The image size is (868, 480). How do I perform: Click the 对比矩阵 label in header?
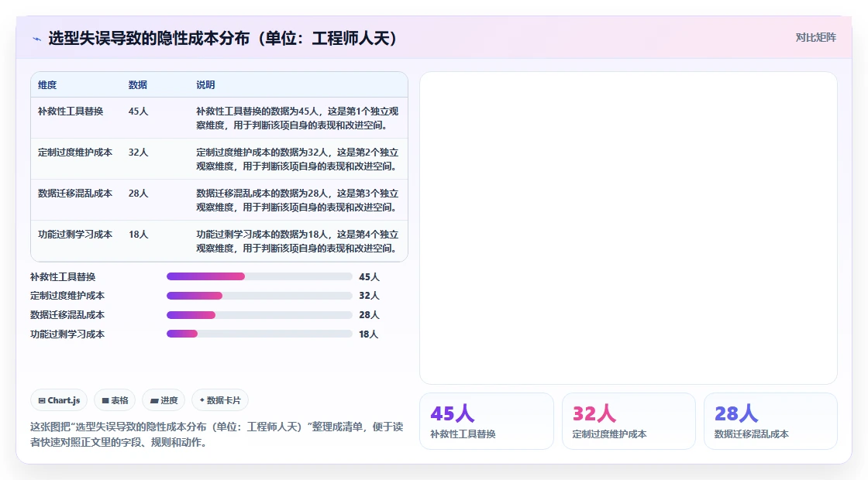(815, 38)
